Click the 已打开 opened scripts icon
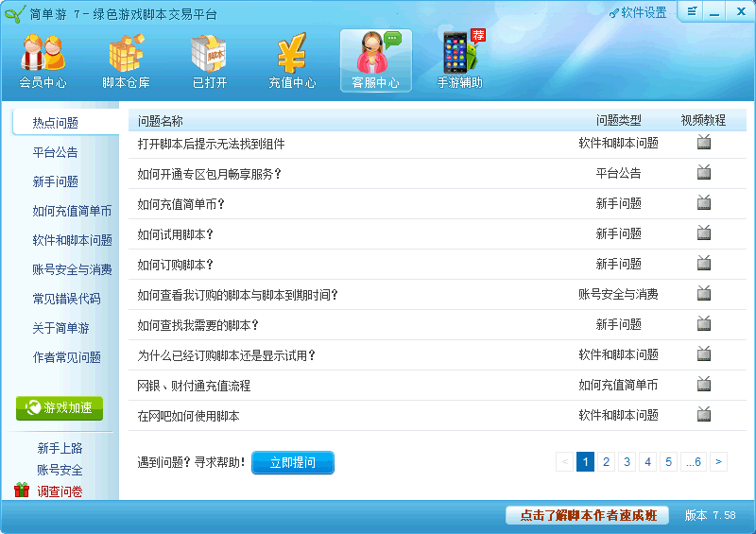The width and height of the screenshot is (756, 534). click(209, 60)
